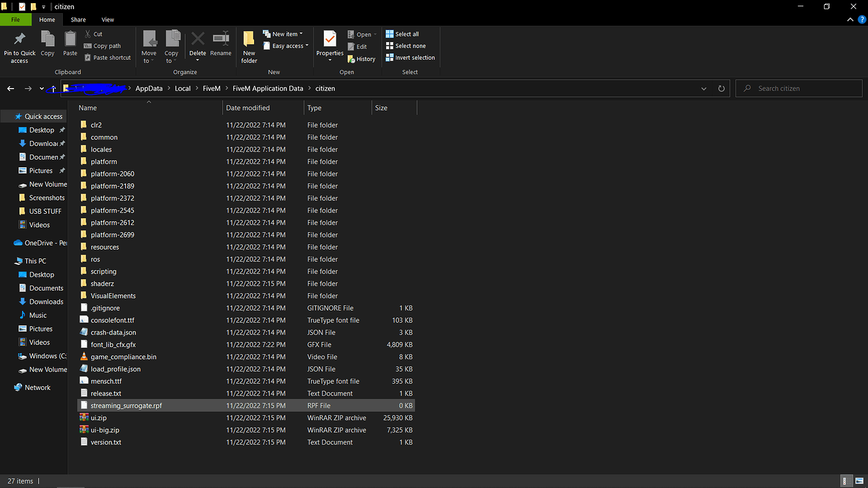Open the recent locations dropdown arrow

coord(42,89)
